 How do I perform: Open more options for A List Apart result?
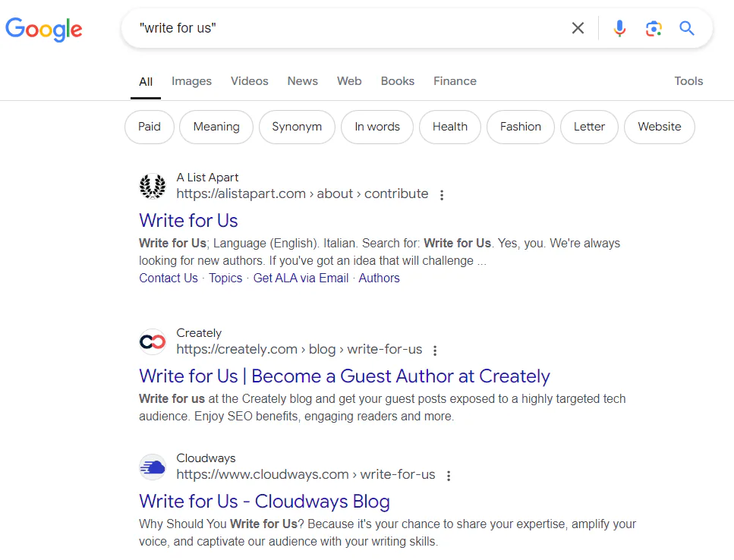click(442, 195)
